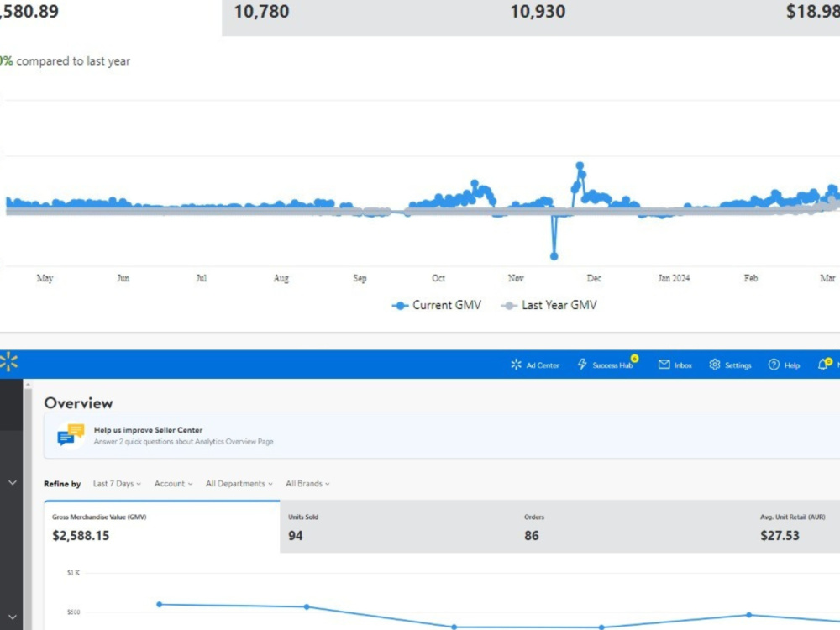
Task: Open Settings gear icon
Action: click(715, 365)
